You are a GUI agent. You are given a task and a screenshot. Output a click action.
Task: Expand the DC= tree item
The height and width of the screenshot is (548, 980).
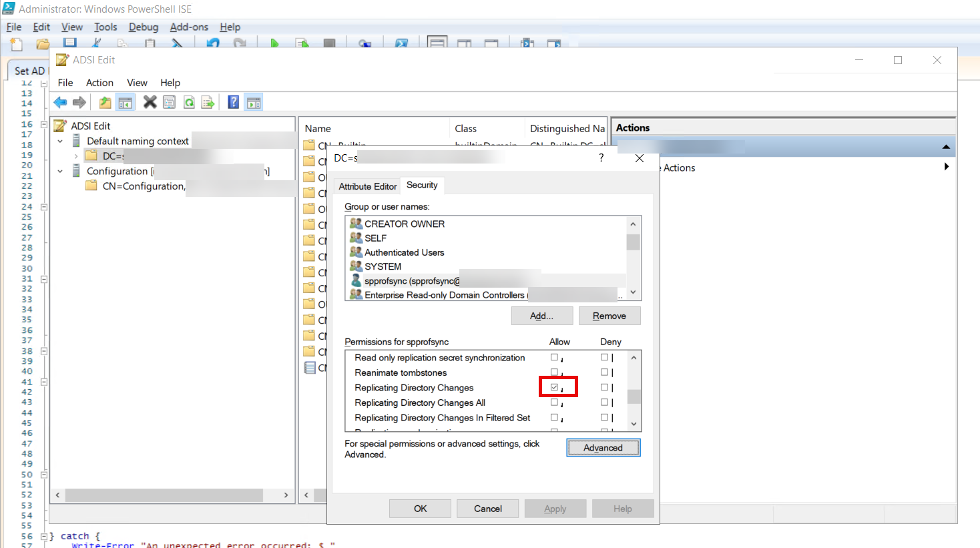(75, 156)
